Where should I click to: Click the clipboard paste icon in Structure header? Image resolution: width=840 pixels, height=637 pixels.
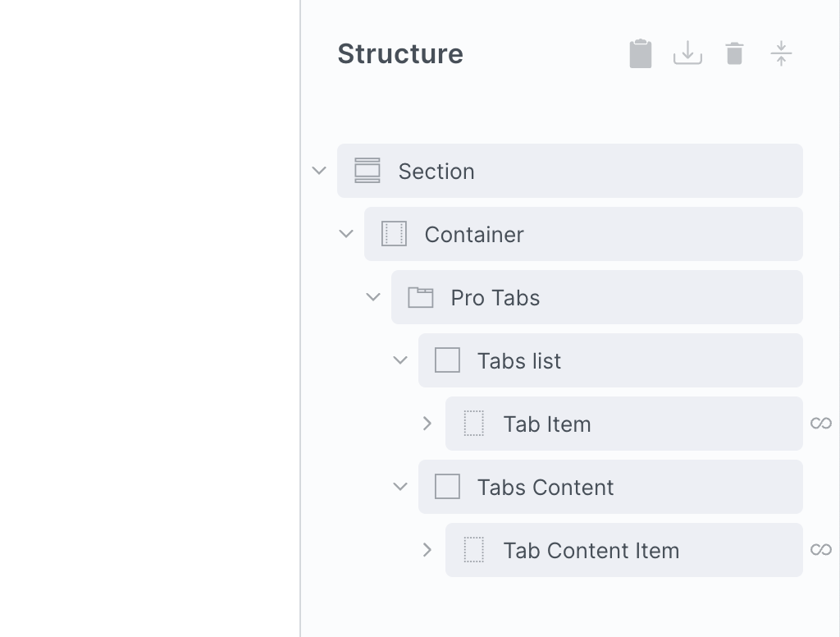pos(640,54)
